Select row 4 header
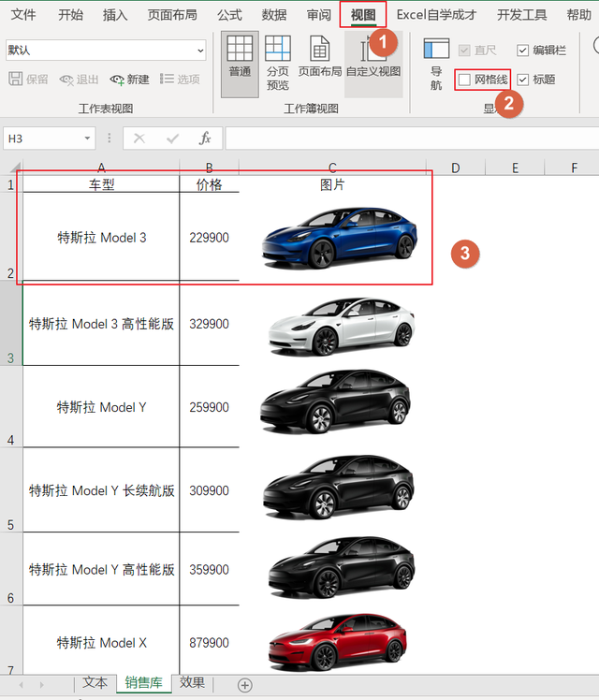The width and height of the screenshot is (599, 700). [10, 406]
